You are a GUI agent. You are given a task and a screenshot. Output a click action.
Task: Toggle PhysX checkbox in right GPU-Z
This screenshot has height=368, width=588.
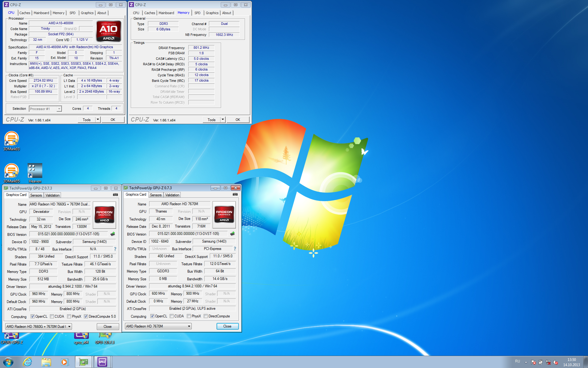[x=189, y=316]
